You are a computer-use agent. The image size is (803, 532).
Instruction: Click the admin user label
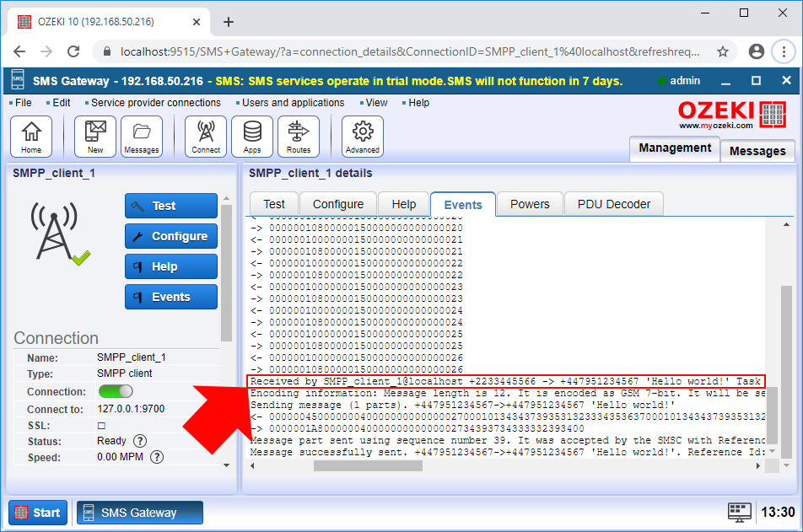[685, 81]
